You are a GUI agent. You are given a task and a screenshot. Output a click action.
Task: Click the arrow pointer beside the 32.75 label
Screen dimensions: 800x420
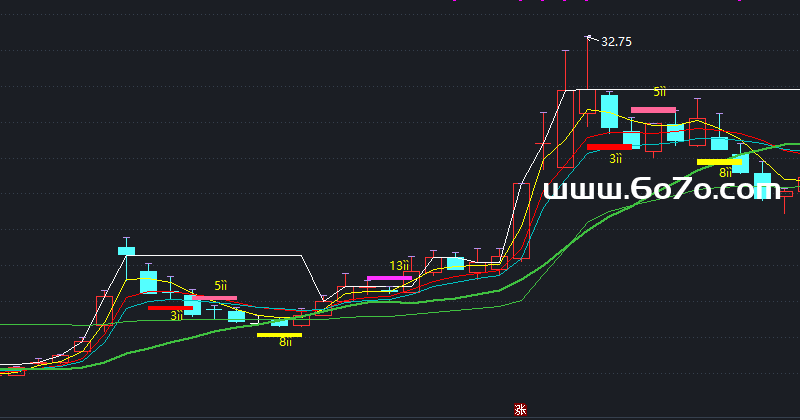coord(591,39)
